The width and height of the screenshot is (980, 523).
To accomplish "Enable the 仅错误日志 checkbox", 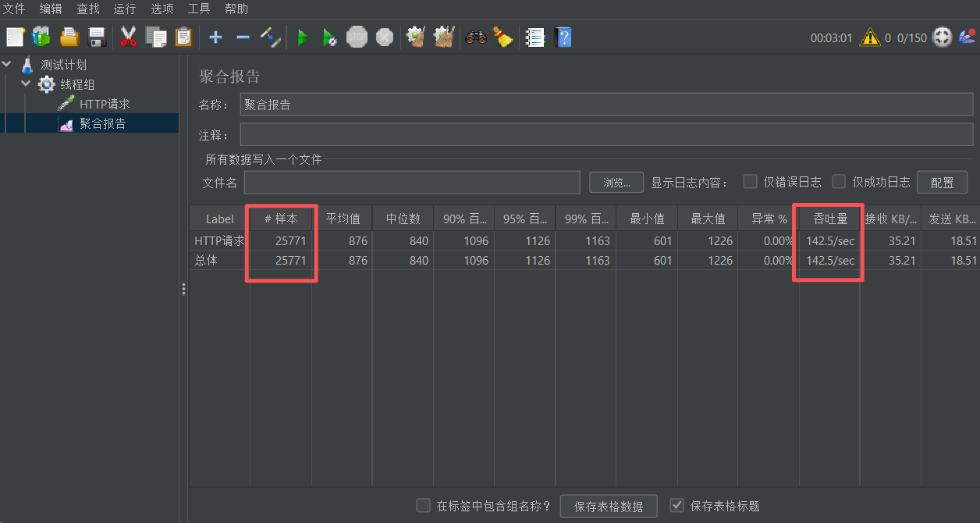I will [749, 181].
